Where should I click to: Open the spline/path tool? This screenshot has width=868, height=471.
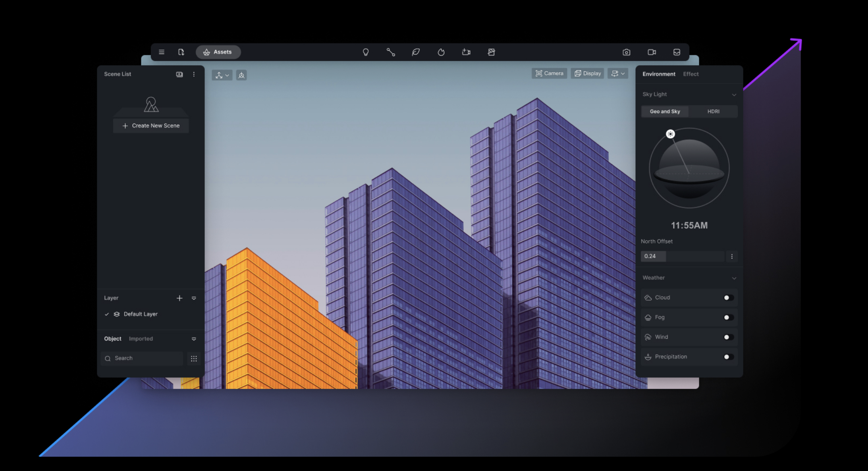point(391,52)
